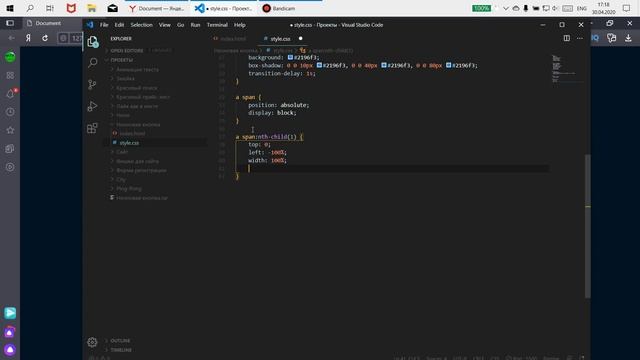Open Task View on the taskbar
The width and height of the screenshot is (640, 360).
click(50, 8)
